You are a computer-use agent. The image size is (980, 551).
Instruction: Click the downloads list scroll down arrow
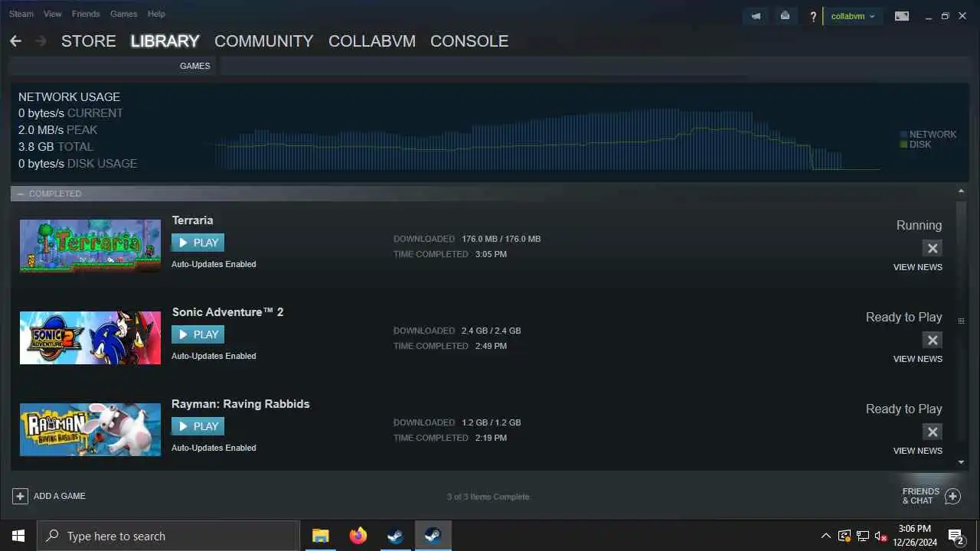(962, 462)
